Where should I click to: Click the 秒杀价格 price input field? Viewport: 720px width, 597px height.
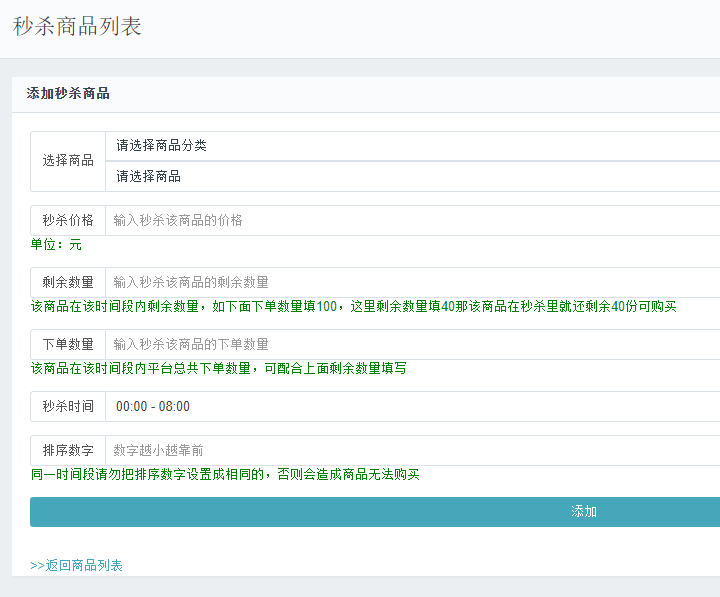pyautogui.click(x=412, y=220)
